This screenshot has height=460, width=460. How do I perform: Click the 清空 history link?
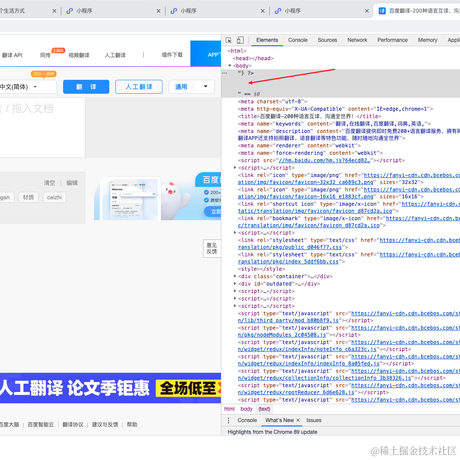coord(49,183)
